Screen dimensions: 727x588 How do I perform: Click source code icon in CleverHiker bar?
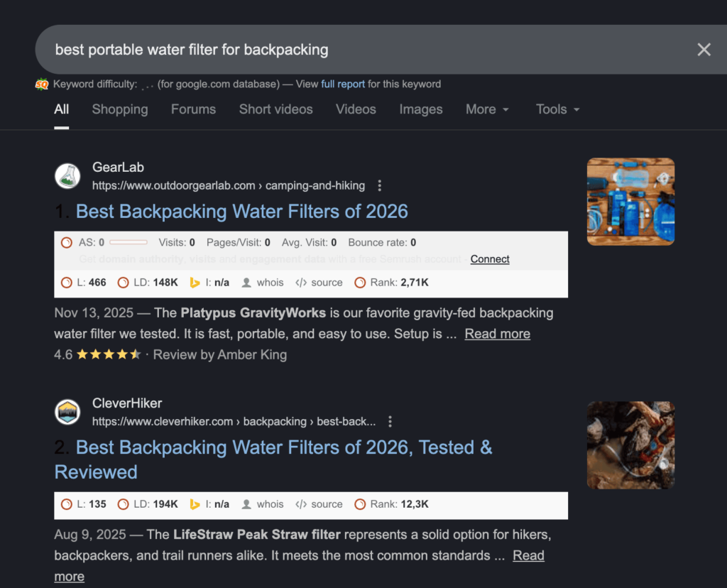pos(301,505)
